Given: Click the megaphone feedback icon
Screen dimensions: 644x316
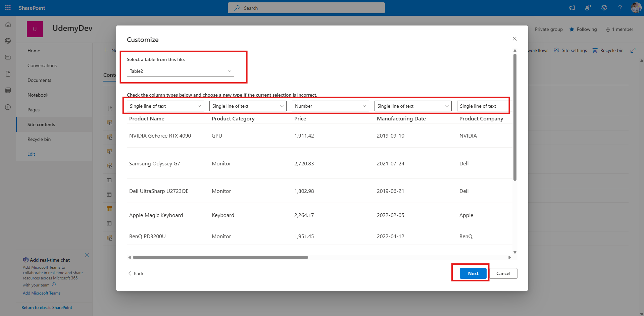Looking at the screenshot, I should tap(572, 8).
